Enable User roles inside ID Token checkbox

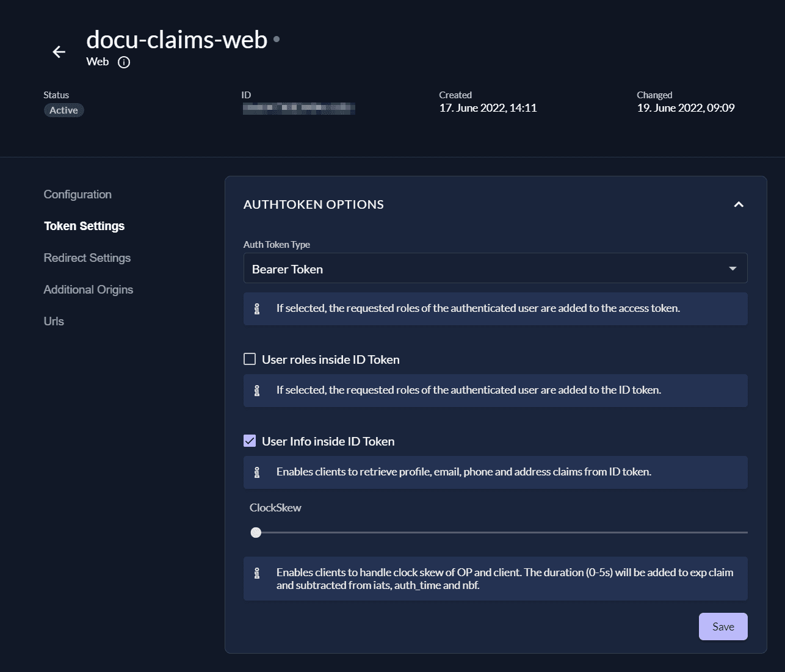click(x=250, y=359)
